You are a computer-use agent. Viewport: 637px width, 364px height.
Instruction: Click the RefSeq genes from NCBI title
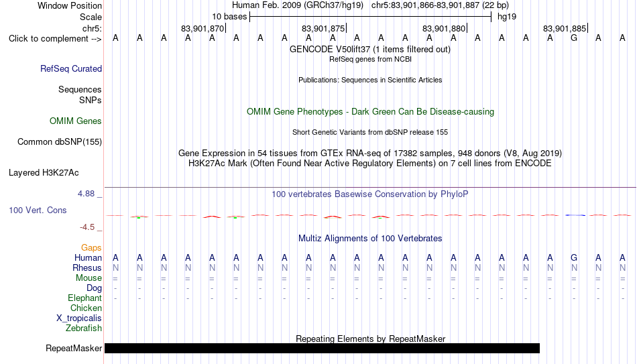(370, 59)
